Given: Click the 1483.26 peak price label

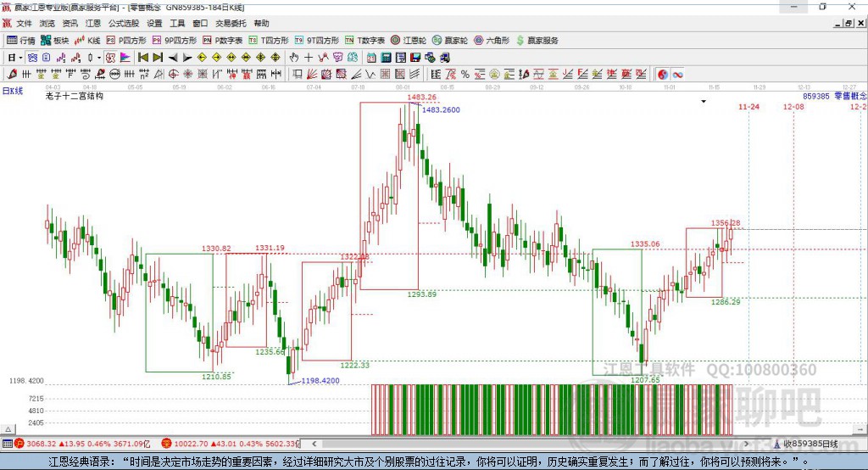Looking at the screenshot, I should click(x=422, y=97).
